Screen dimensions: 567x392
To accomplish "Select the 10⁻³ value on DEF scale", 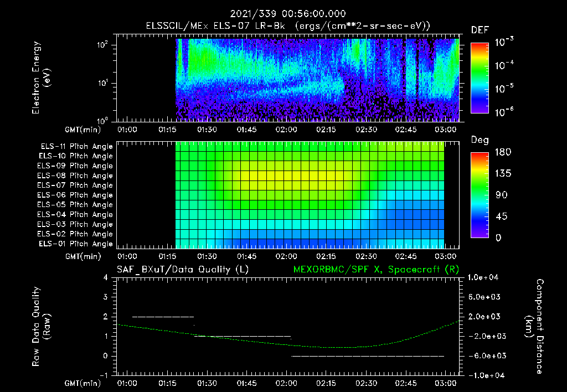I will (504, 41).
